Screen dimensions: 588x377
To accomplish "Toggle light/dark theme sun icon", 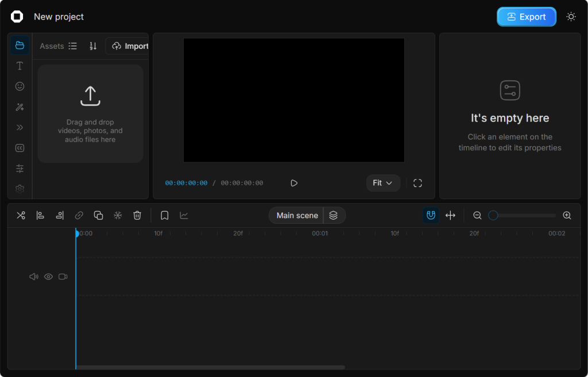I will coord(571,17).
